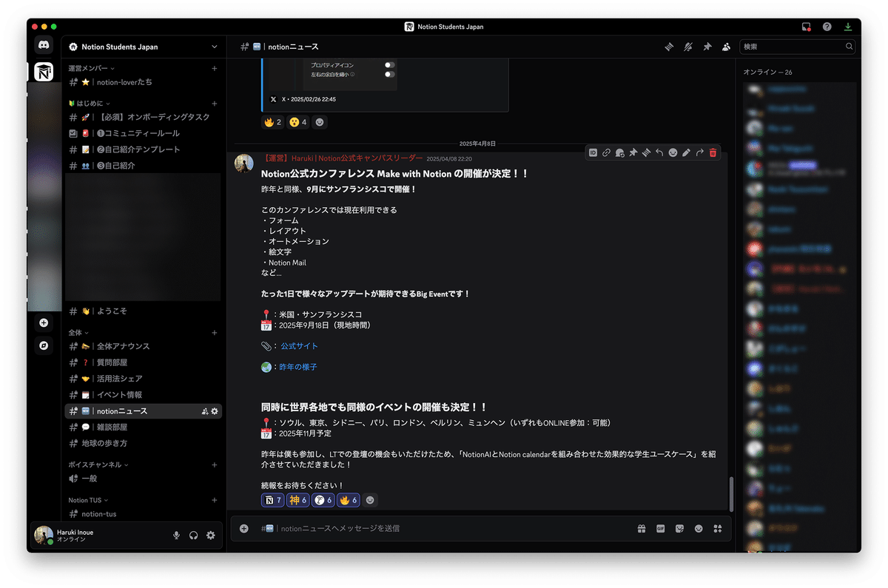
Task: Toggle channel notification mute bell
Action: point(688,46)
